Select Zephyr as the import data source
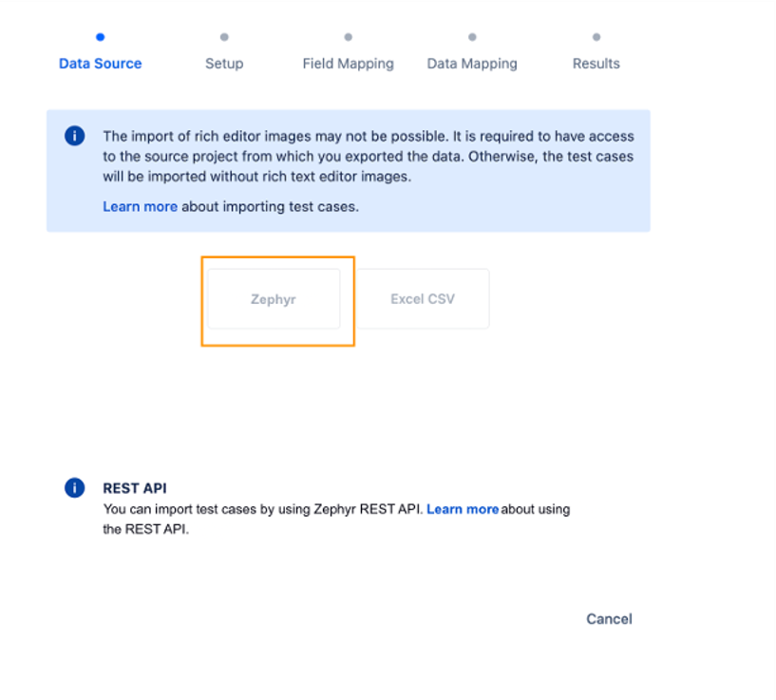 [274, 298]
